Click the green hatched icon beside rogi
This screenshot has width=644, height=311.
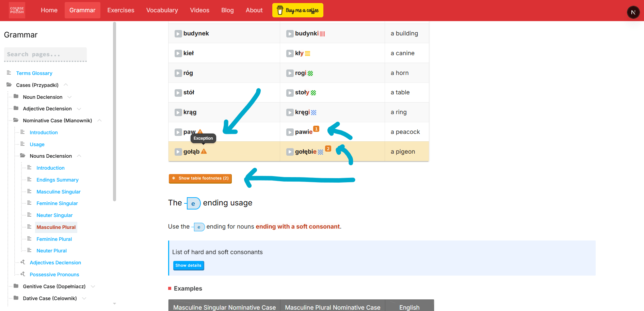(x=310, y=73)
